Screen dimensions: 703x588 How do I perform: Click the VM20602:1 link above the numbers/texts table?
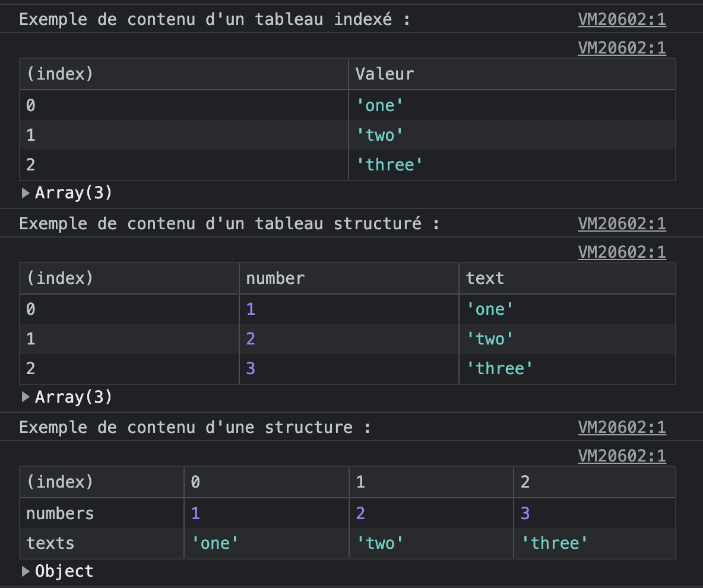pos(622,456)
